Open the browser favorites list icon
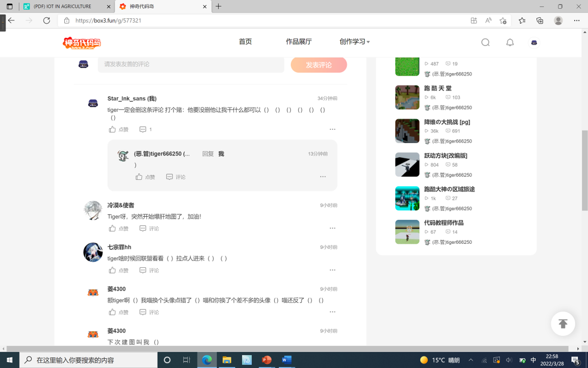The height and width of the screenshot is (368, 588). [522, 20]
